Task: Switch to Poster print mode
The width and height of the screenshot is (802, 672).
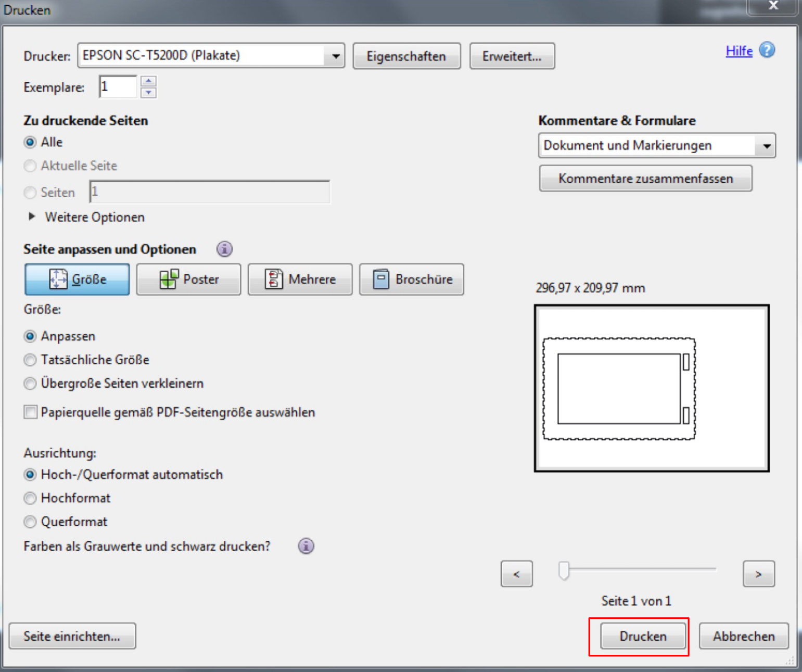Action: tap(189, 280)
